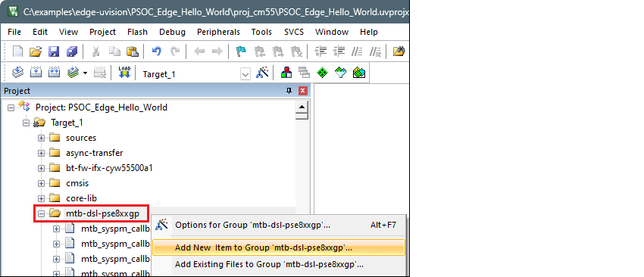The image size is (644, 277).
Task: Save the current file with floppy icon
Action: [54, 51]
